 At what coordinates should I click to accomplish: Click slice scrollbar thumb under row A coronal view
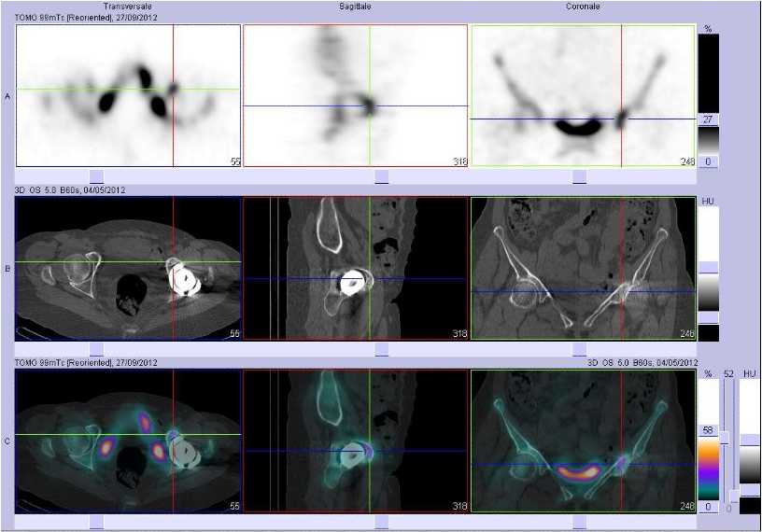click(x=580, y=176)
